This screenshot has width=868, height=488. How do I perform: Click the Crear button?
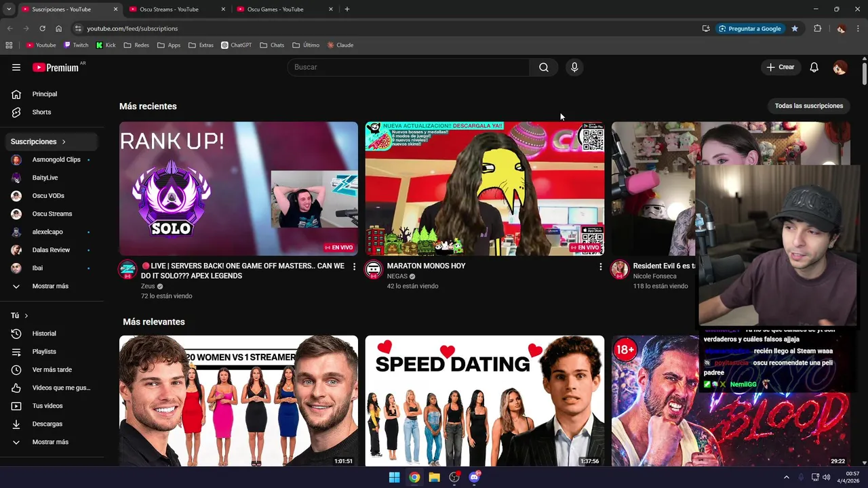tap(781, 67)
